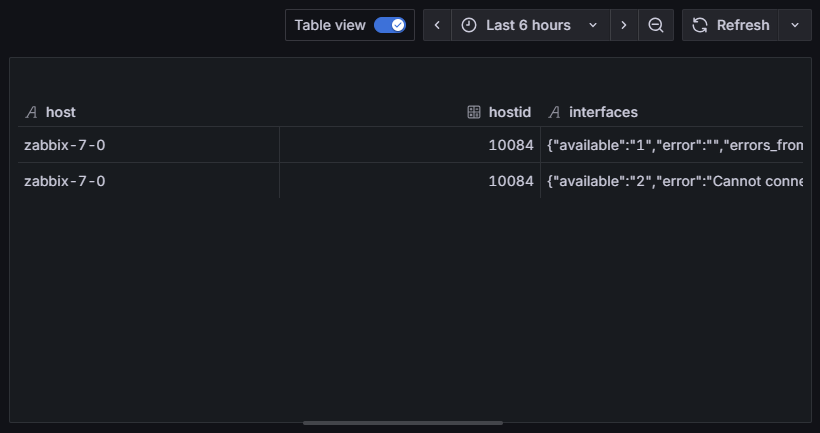The height and width of the screenshot is (433, 820).
Task: Open the Last 6 hours time picker
Action: [529, 25]
